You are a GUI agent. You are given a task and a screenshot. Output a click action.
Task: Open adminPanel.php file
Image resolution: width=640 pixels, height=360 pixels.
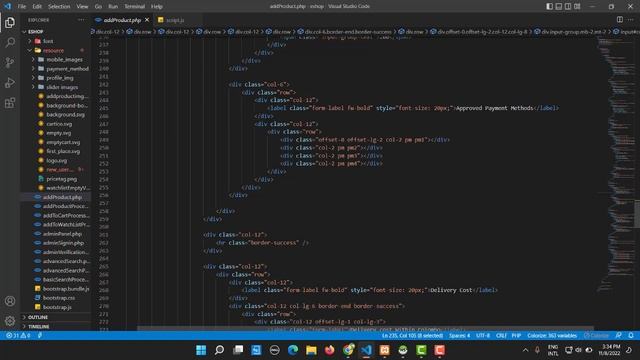[56, 234]
